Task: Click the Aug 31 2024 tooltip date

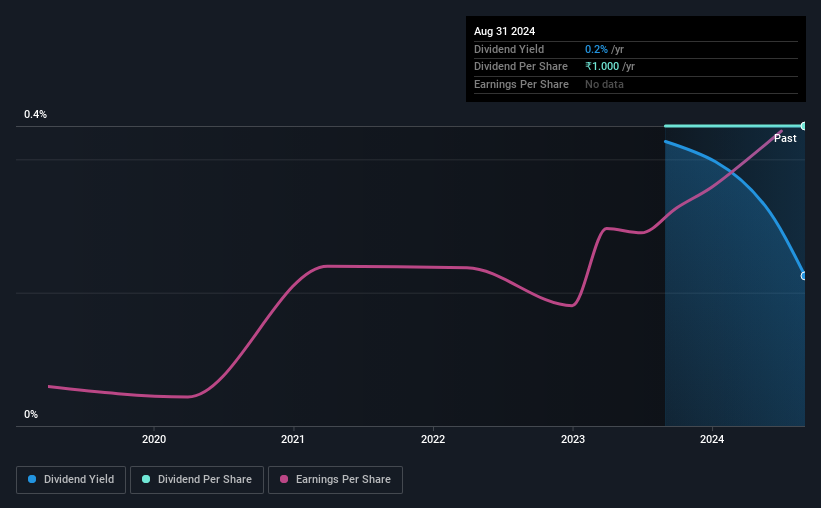Action: coord(504,31)
